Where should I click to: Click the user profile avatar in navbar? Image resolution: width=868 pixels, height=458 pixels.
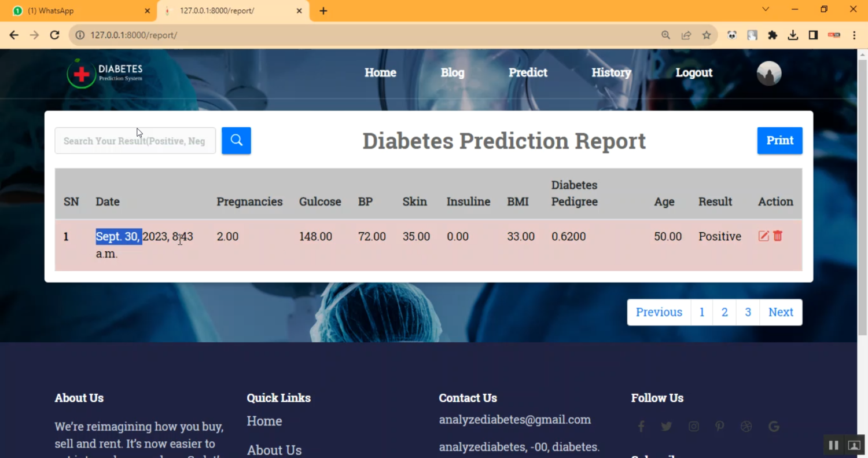pyautogui.click(x=768, y=74)
